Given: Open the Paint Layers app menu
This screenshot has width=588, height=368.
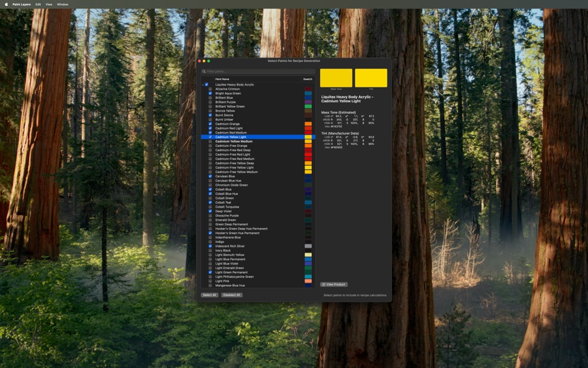Looking at the screenshot, I should tap(22, 4).
